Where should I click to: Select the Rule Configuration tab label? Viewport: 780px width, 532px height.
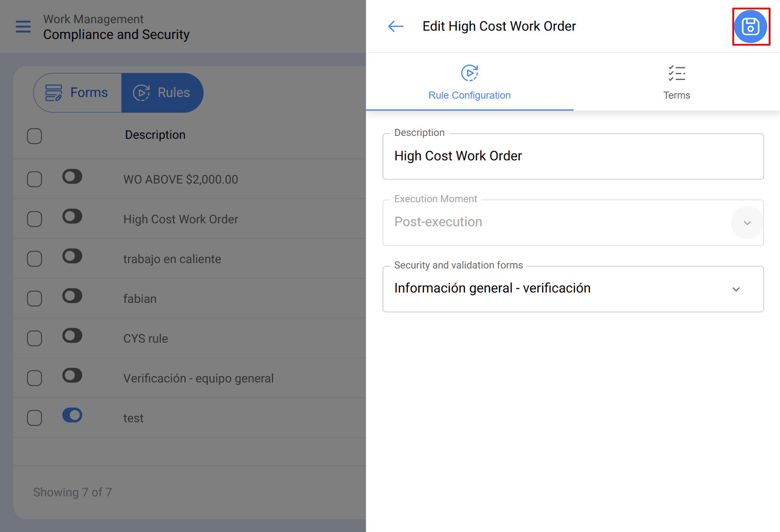[x=469, y=95]
